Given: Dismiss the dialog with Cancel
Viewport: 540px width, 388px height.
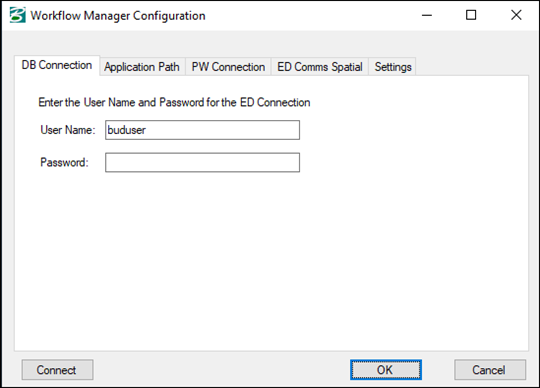Looking at the screenshot, I should 490,370.
